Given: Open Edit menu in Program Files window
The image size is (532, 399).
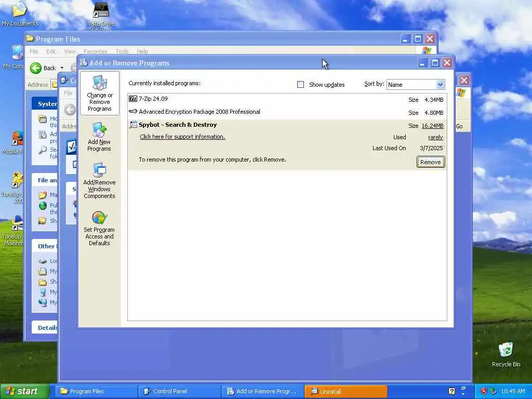Looking at the screenshot, I should click(x=51, y=51).
